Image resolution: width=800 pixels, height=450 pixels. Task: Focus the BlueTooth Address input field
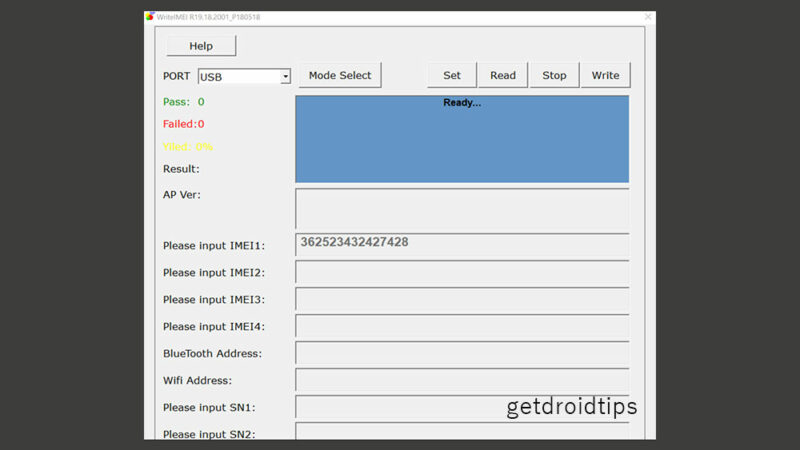coord(462,353)
